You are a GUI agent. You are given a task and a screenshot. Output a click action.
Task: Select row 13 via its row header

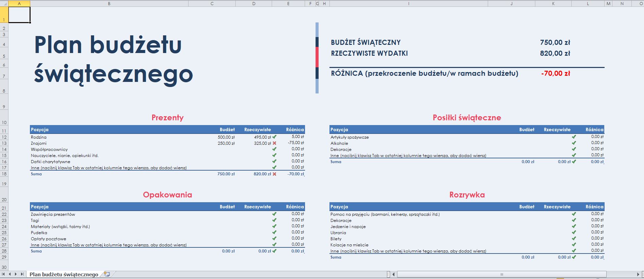pos(4,143)
